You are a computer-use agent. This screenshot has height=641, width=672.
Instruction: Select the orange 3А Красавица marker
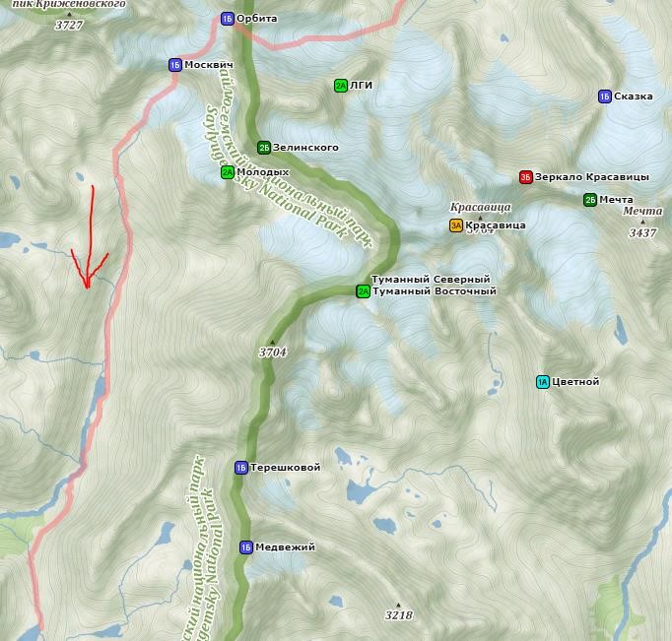point(456,225)
